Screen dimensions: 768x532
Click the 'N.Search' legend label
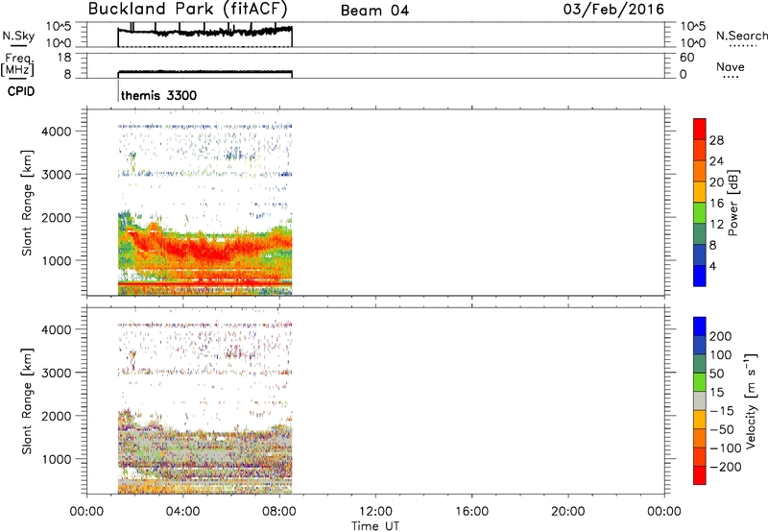[x=742, y=36]
